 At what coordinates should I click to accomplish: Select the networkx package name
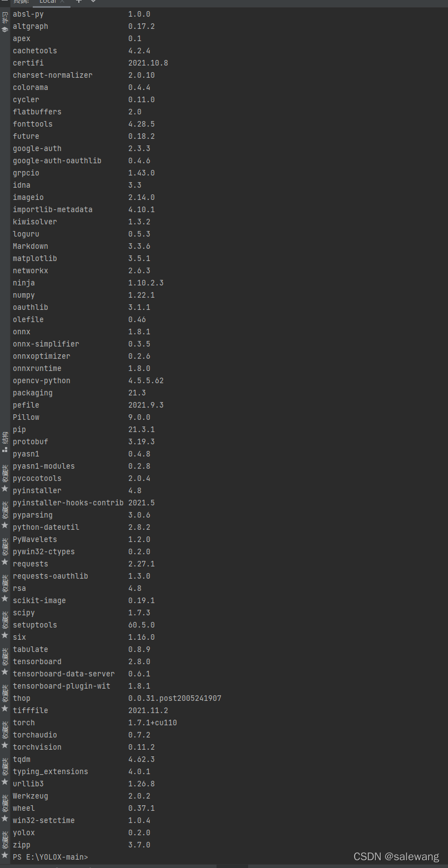31,270
